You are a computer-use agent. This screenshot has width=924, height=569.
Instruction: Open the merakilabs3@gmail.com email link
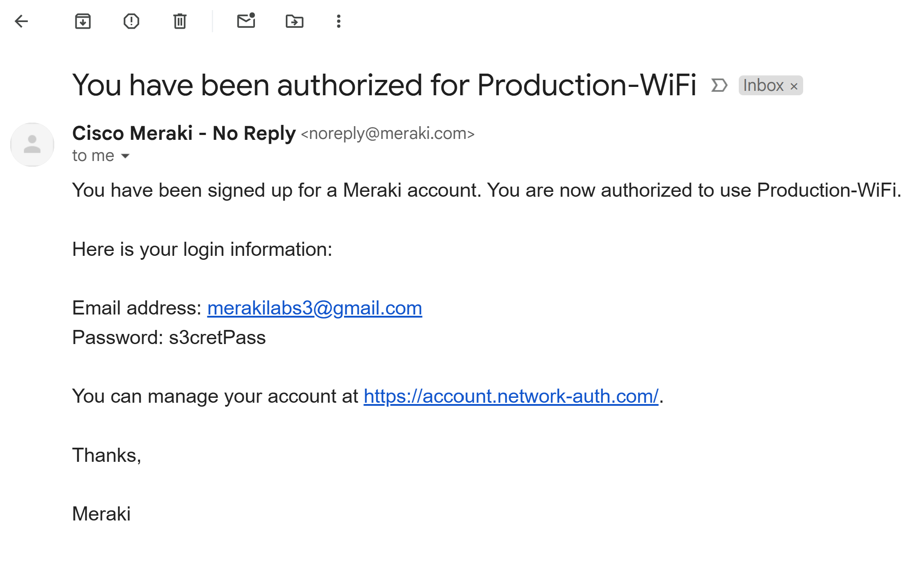coord(314,308)
